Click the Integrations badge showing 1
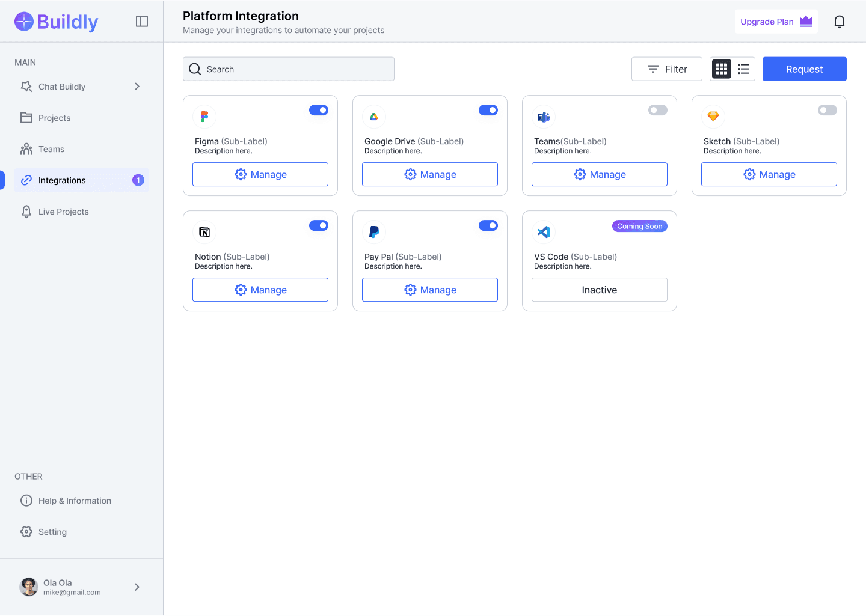The height and width of the screenshot is (616, 866). pyautogui.click(x=138, y=180)
